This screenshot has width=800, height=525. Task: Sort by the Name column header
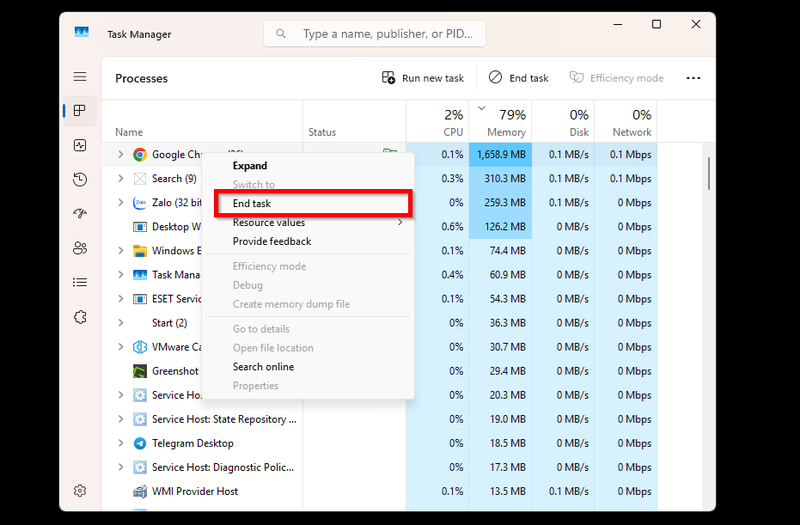(202, 121)
